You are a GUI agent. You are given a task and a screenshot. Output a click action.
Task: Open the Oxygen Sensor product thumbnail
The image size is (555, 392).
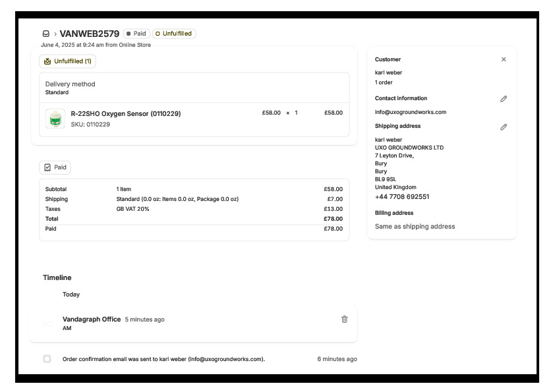coord(55,119)
